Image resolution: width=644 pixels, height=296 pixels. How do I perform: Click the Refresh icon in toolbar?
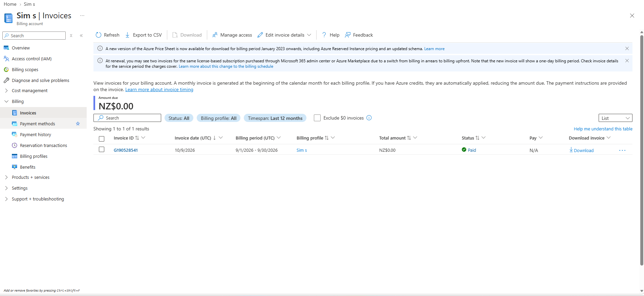pos(99,35)
